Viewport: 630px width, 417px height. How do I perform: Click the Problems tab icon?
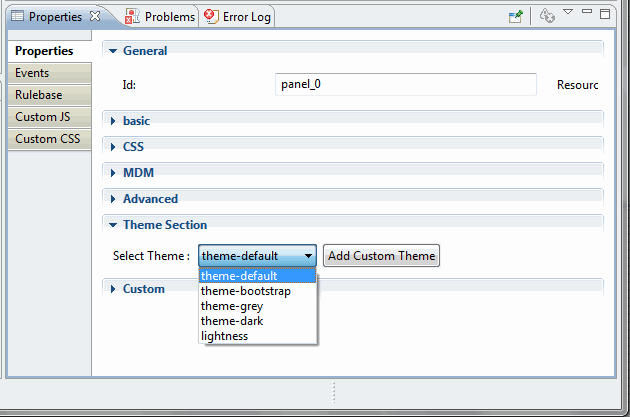coord(132,16)
